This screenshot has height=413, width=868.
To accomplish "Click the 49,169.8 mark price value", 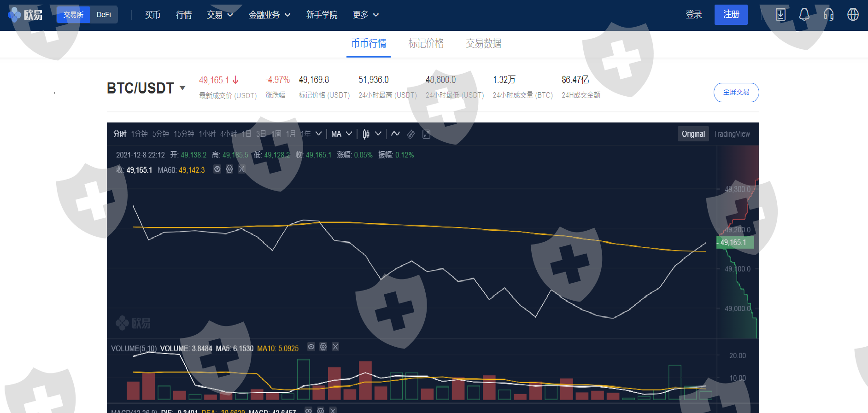I will [314, 80].
